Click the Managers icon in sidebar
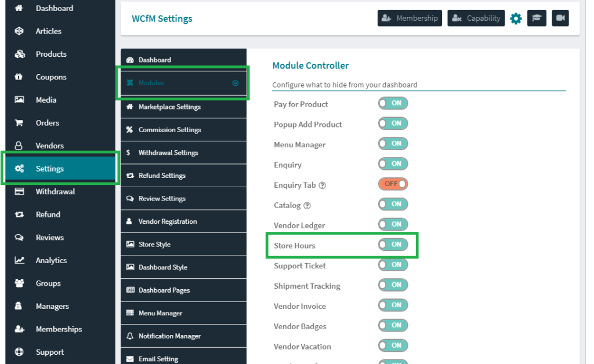 (x=18, y=306)
